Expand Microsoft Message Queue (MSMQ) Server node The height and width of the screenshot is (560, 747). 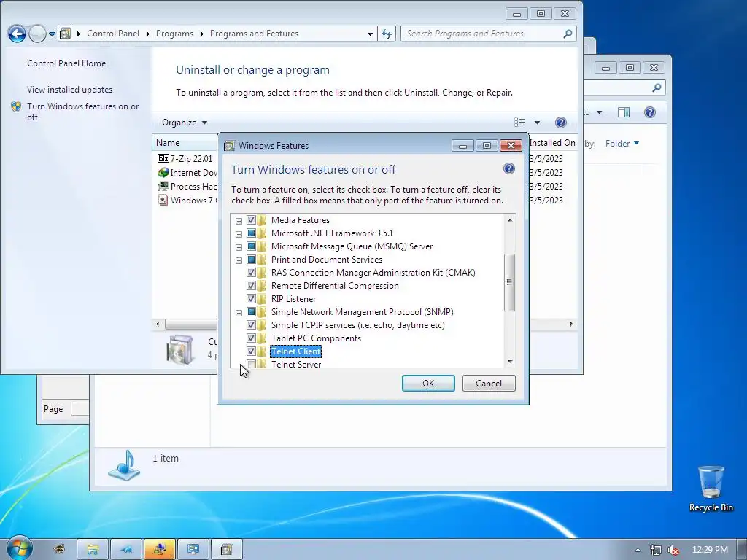239,246
